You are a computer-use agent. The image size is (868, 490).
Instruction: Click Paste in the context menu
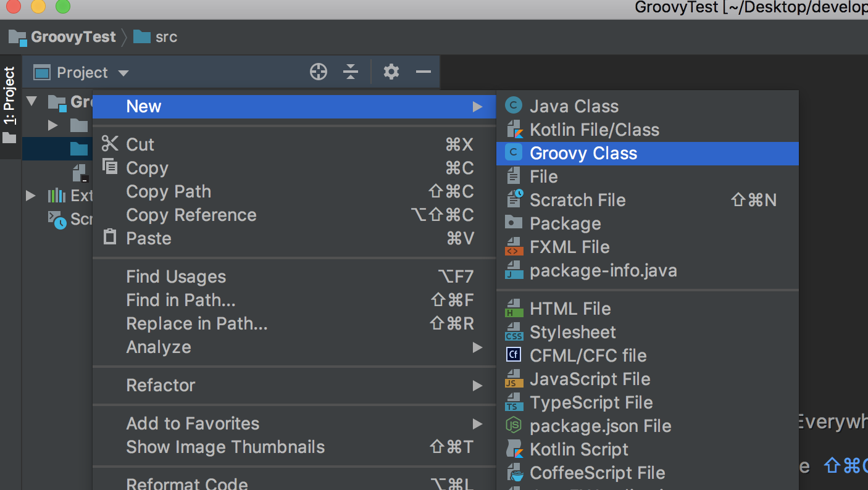click(x=294, y=238)
